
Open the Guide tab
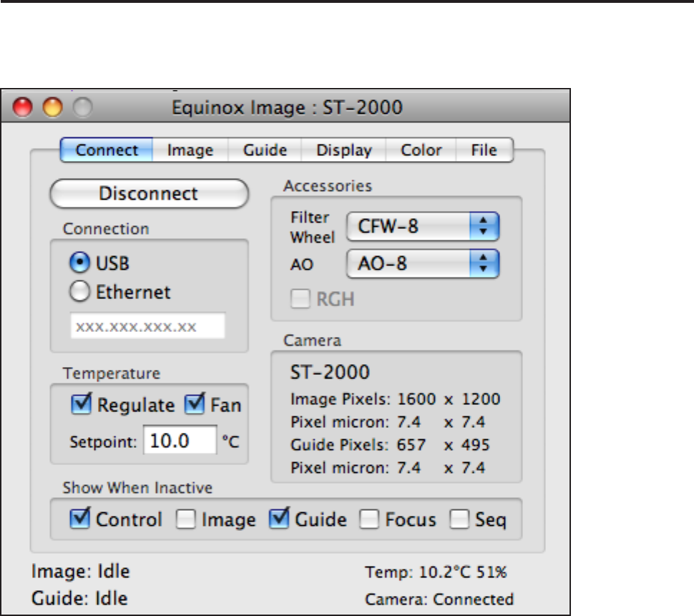pyautogui.click(x=265, y=150)
